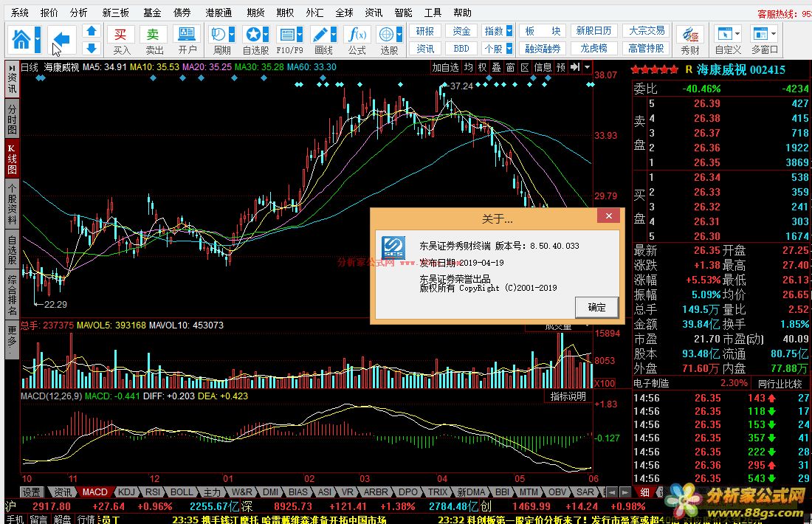Jump to previous stock with up arrow
This screenshot has height=524, width=812.
(x=92, y=31)
